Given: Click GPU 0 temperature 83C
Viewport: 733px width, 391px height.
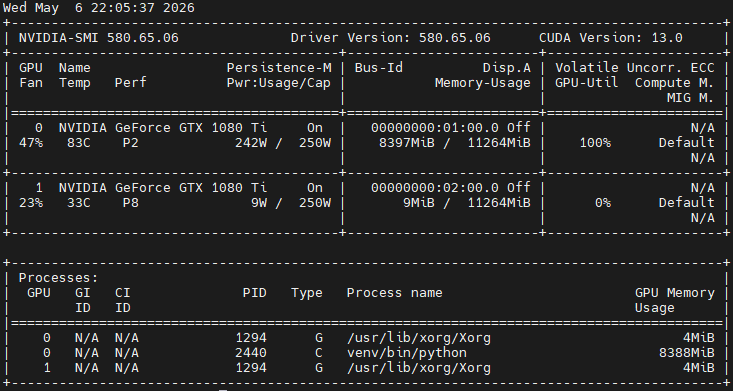Looking at the screenshot, I should click(79, 143).
